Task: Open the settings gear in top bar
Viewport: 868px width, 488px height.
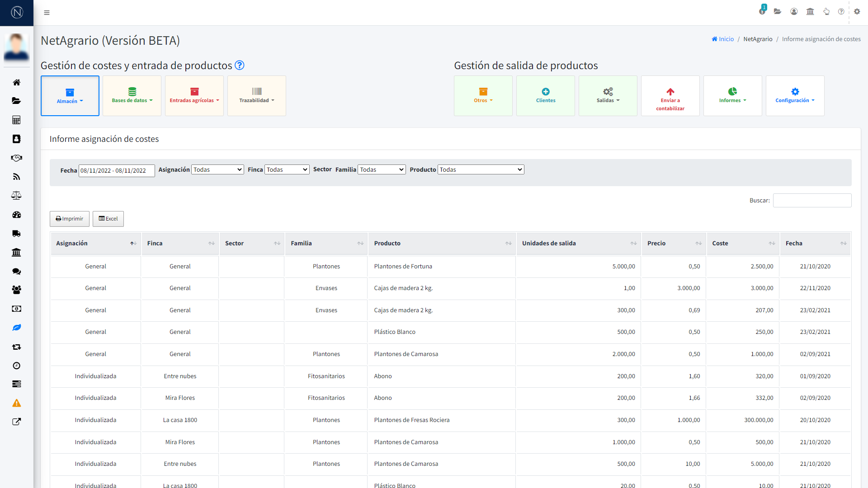Action: (857, 12)
